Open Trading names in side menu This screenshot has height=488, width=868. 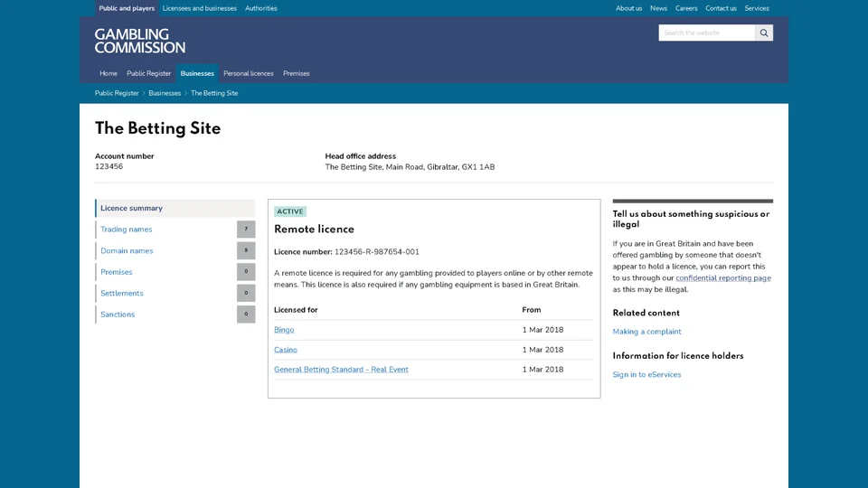tap(127, 229)
